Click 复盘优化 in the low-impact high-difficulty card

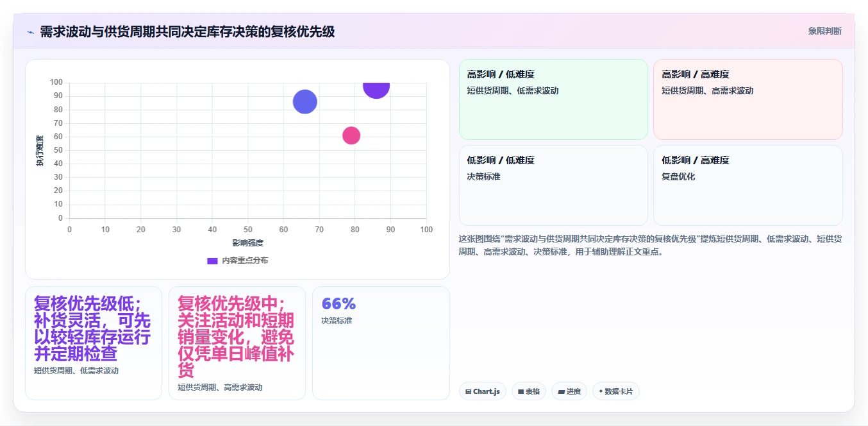[678, 176]
